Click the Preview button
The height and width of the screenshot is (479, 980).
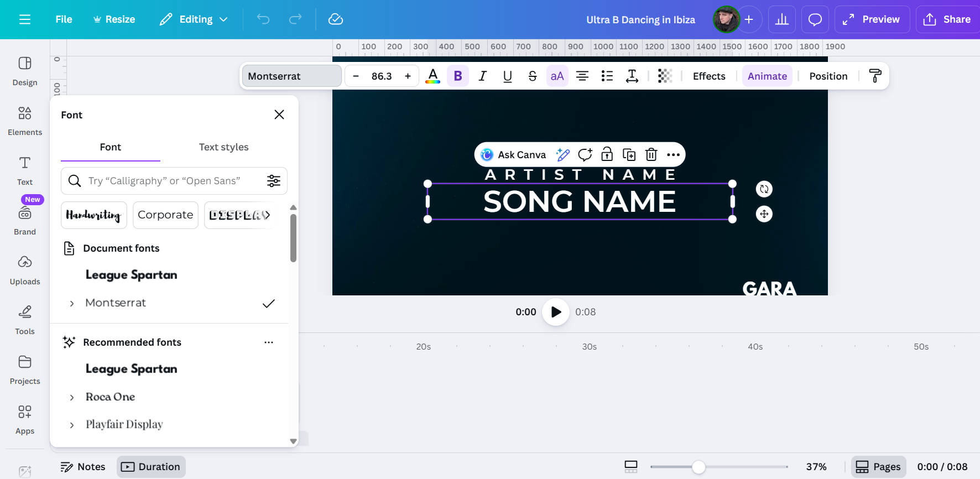(x=872, y=19)
